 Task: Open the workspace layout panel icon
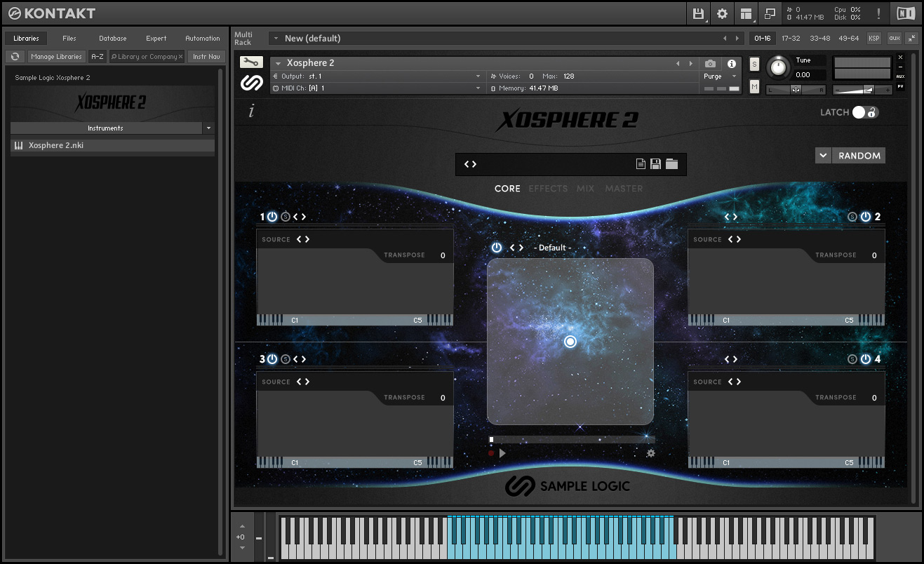pos(746,13)
